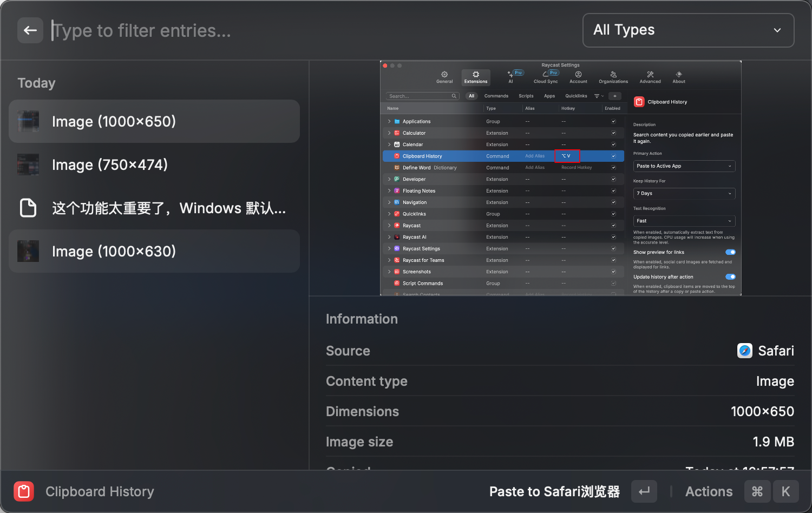Click the Image size value 1.9 MB
This screenshot has height=513, width=812.
773,442
